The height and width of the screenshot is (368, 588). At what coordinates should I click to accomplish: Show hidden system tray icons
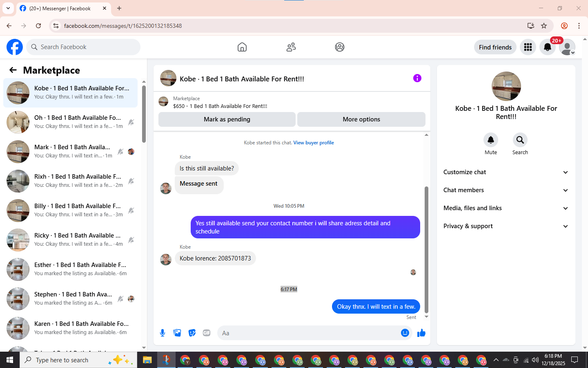[496, 360]
